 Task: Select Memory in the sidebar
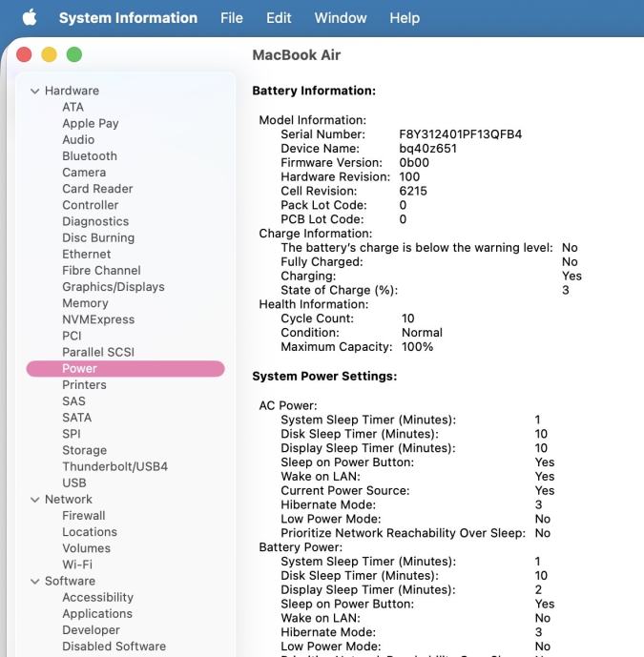86,303
